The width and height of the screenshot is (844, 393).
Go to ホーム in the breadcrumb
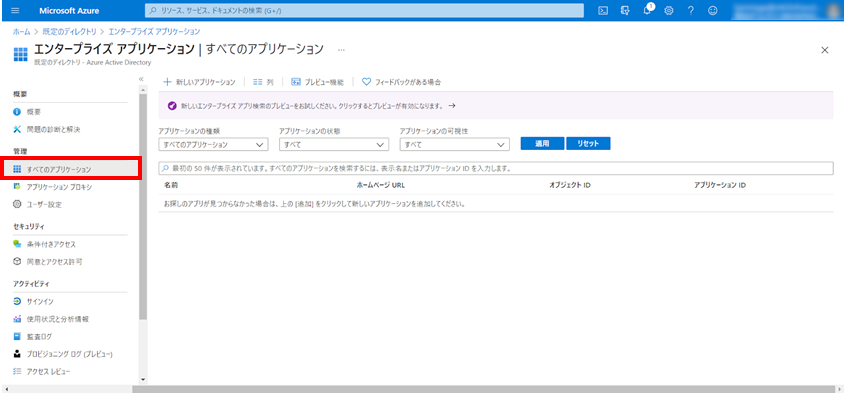[x=22, y=32]
